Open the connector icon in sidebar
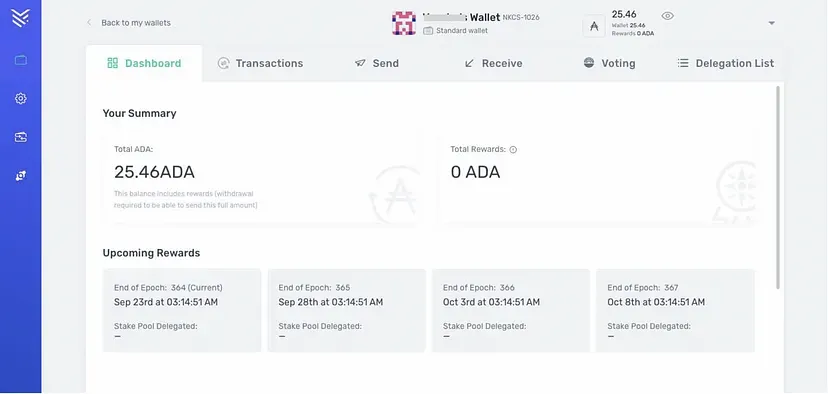 click(x=21, y=176)
